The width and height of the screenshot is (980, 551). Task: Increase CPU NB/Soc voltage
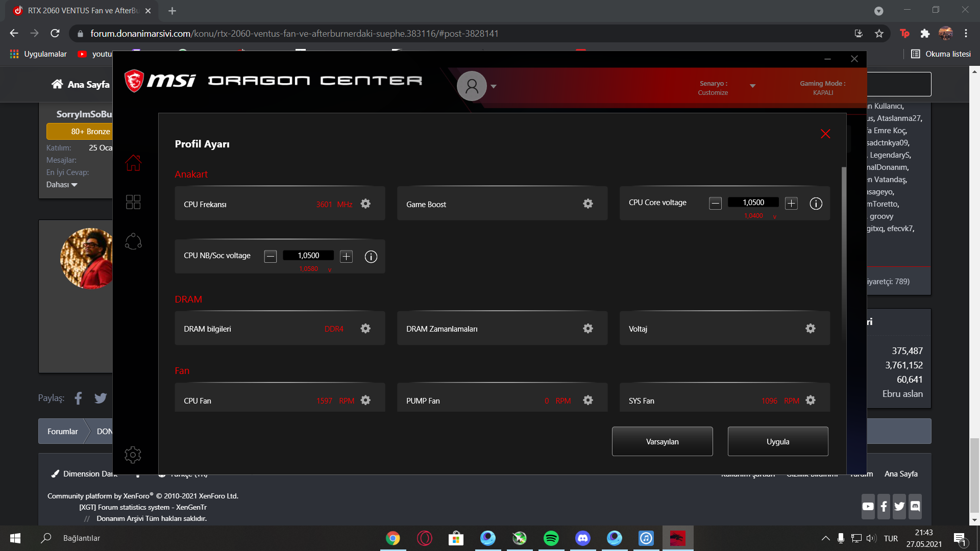346,257
